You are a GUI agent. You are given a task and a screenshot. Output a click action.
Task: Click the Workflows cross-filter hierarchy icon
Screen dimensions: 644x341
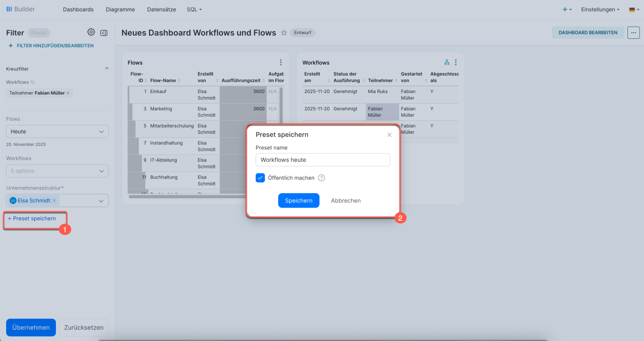coord(447,62)
